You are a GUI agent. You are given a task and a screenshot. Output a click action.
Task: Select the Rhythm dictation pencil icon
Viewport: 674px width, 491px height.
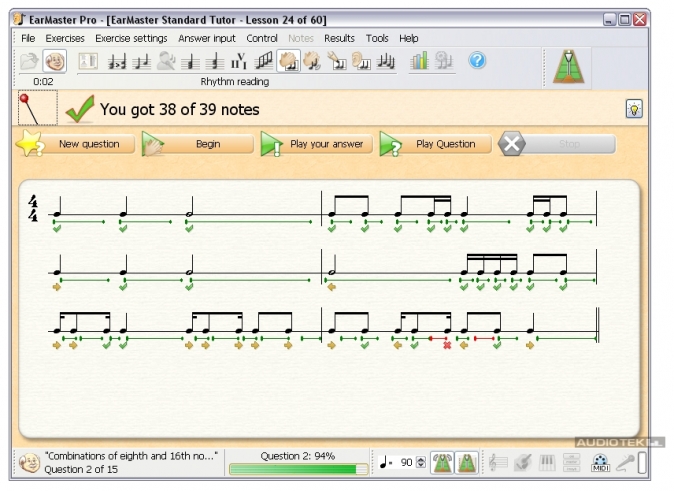337,61
